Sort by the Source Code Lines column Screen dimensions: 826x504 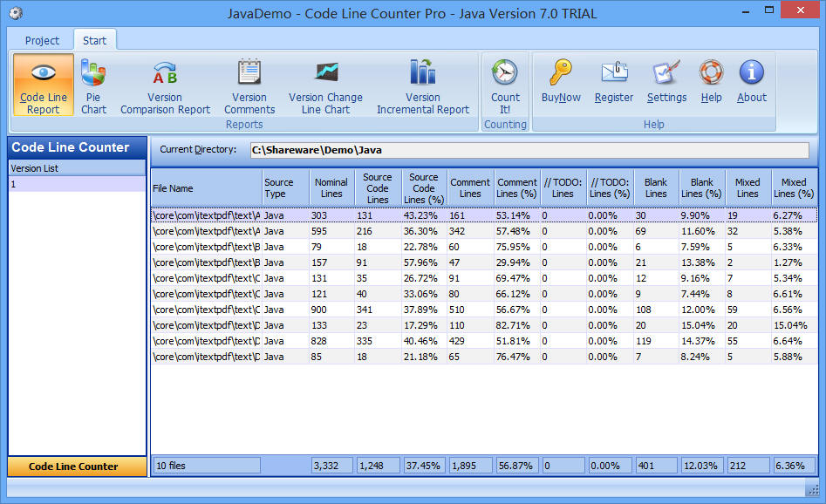click(378, 186)
